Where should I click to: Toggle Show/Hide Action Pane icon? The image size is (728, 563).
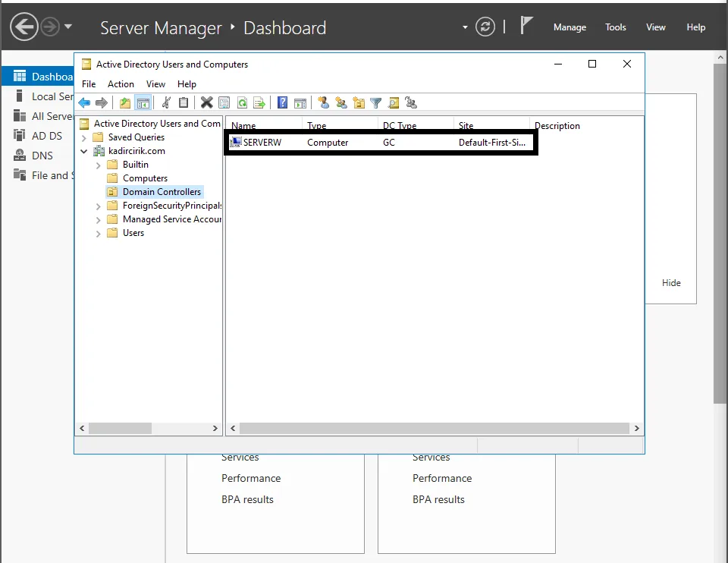[300, 103]
